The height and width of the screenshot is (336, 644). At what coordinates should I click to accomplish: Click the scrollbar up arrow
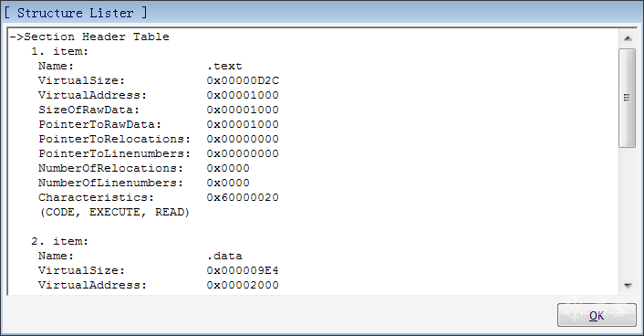[x=628, y=38]
